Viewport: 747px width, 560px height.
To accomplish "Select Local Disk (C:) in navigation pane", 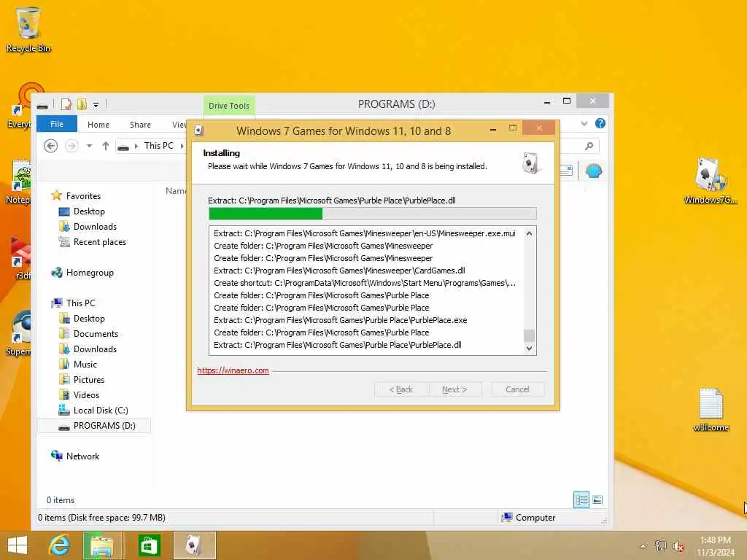I will (101, 410).
